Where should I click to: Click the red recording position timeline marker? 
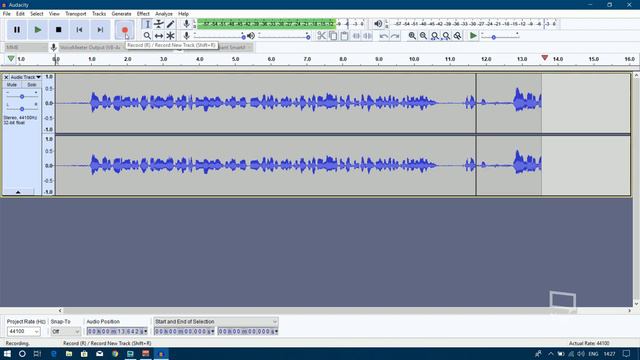tap(544, 58)
